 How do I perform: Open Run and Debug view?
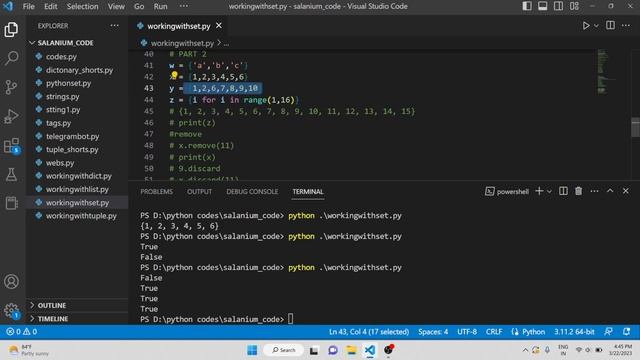pyautogui.click(x=11, y=116)
